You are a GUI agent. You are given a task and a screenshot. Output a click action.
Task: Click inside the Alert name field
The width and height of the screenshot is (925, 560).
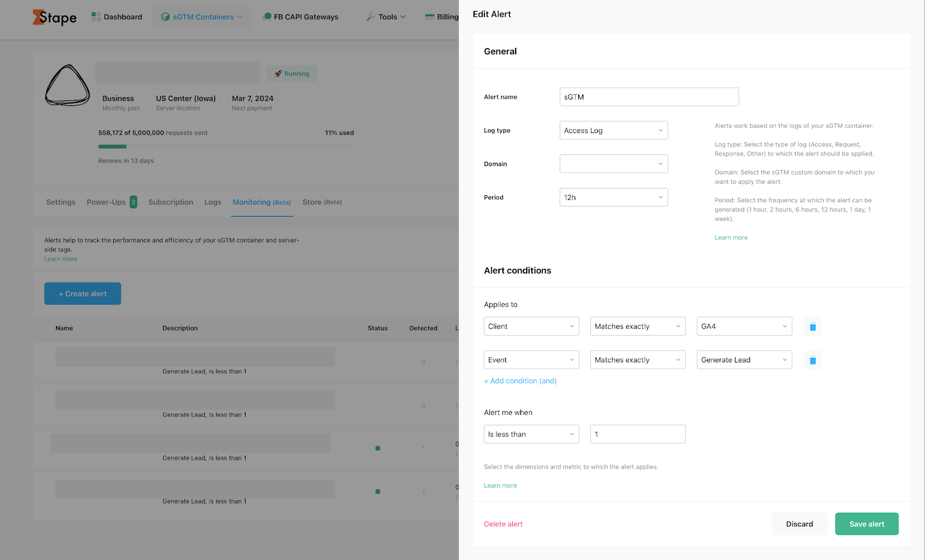coord(648,97)
